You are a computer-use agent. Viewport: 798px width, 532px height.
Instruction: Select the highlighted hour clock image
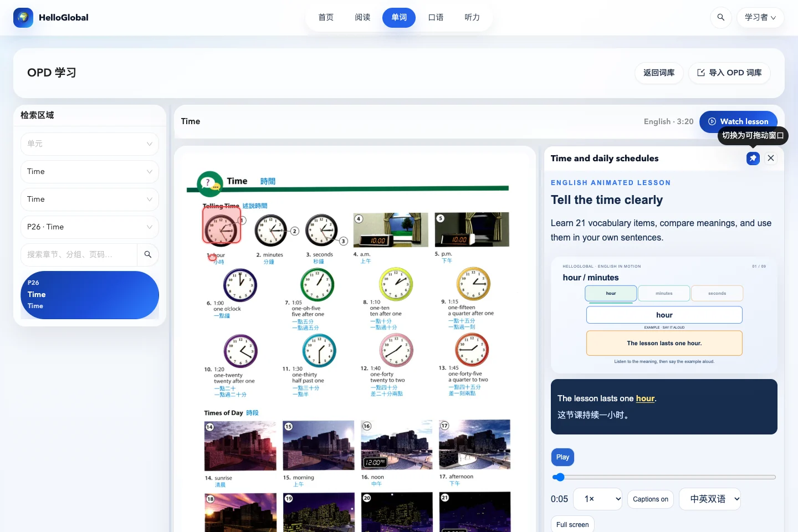tap(221, 225)
